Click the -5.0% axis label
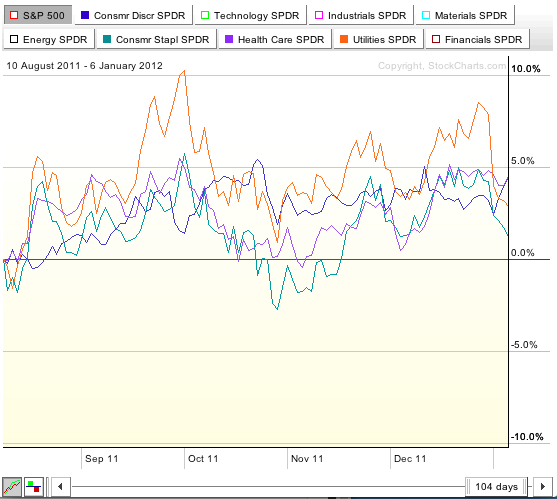Viewport: 557px width, 499px height. pos(524,345)
